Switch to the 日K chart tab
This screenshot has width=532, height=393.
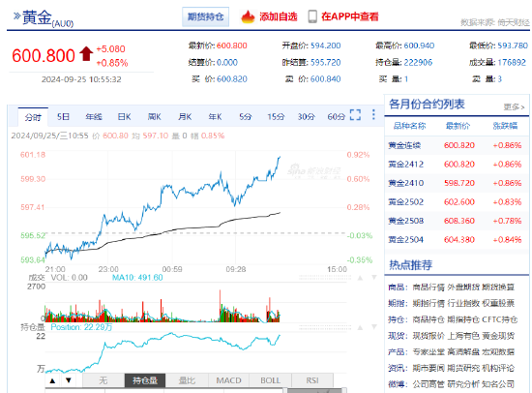coord(124,117)
